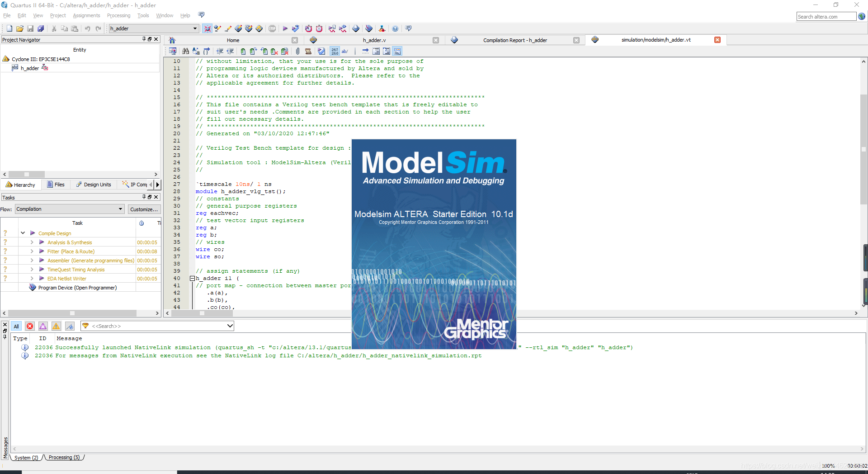Open the help question-mark icon in the toolbar
Image resolution: width=868 pixels, height=474 pixels.
coord(395,28)
